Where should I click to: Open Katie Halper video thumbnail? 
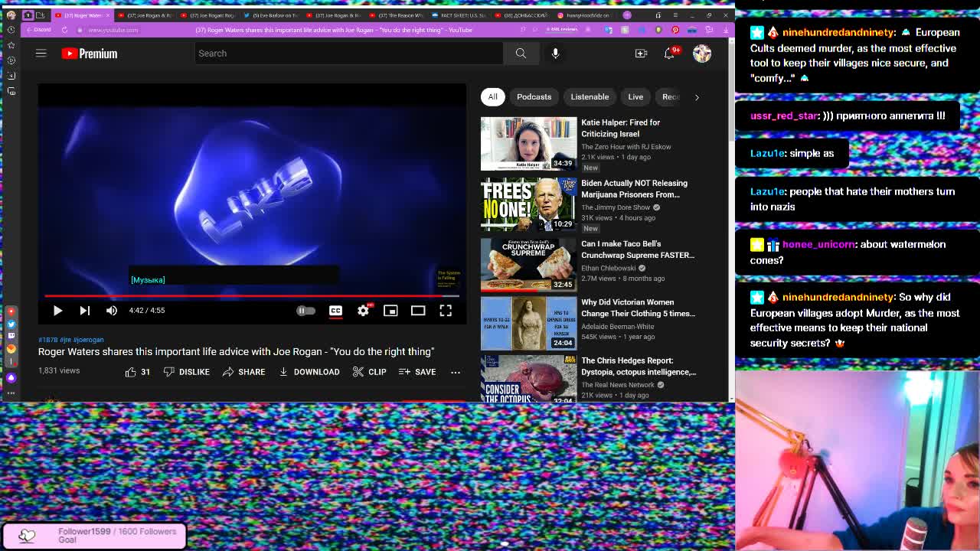528,144
